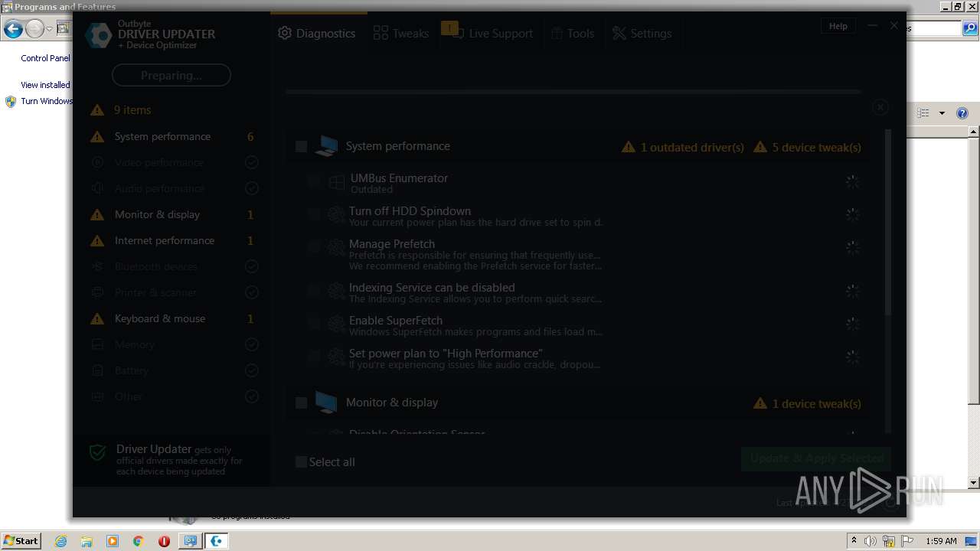
Task: Click the System performance computer icon
Action: pos(326,146)
